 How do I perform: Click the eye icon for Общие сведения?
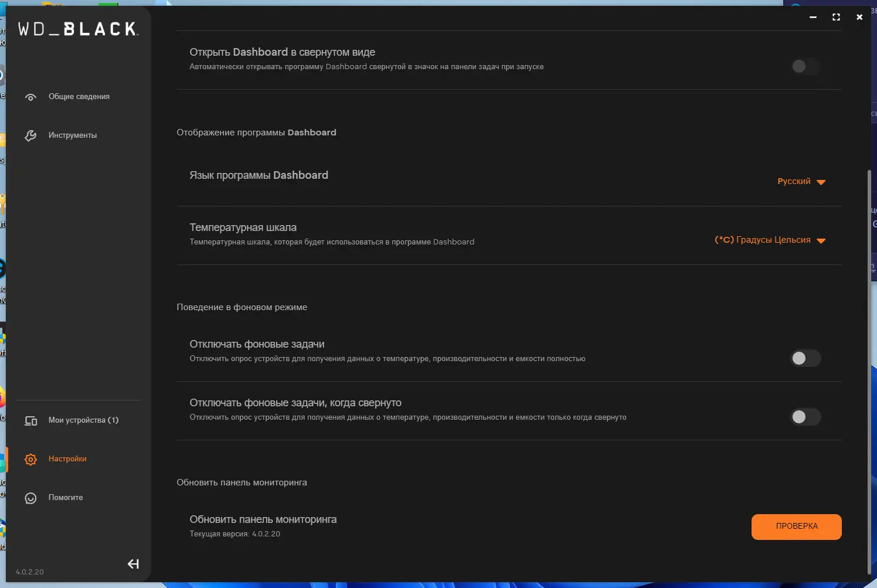[31, 97]
